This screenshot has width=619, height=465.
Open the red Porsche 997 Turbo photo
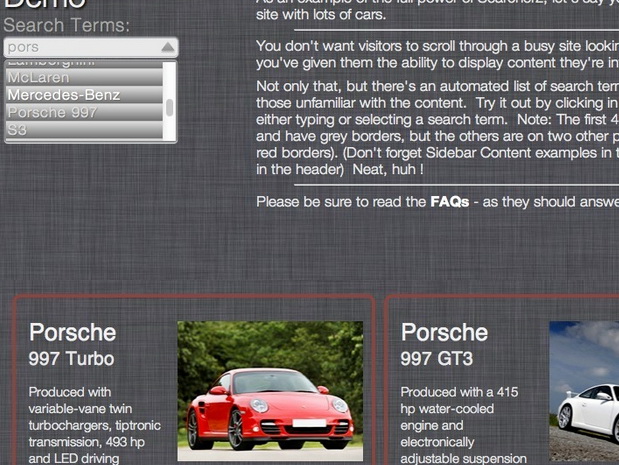pyautogui.click(x=270, y=391)
